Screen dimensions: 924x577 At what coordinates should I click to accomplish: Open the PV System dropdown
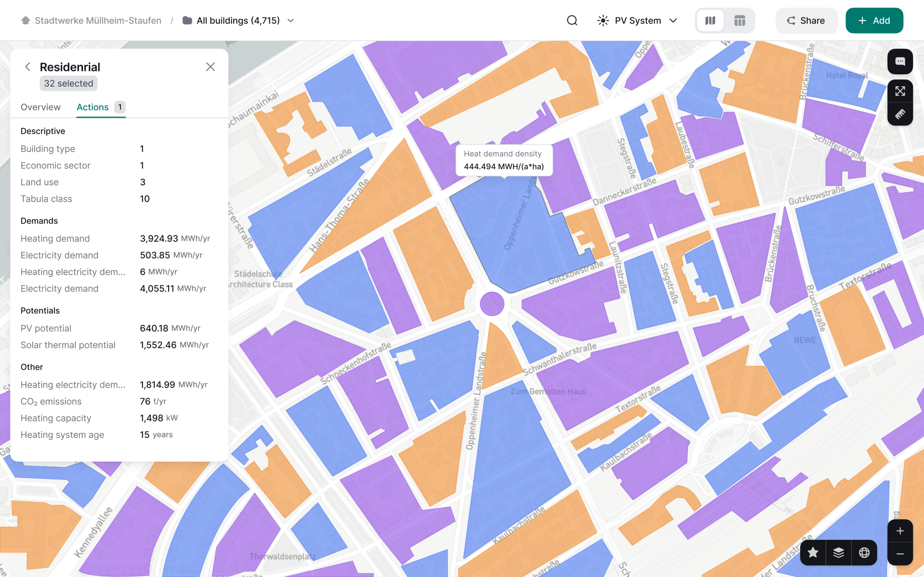(x=674, y=20)
